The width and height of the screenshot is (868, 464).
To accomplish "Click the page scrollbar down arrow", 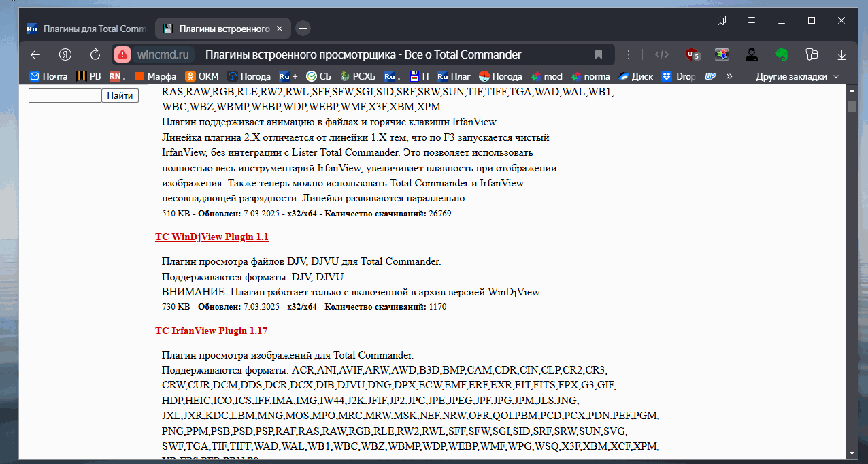I will [852, 452].
